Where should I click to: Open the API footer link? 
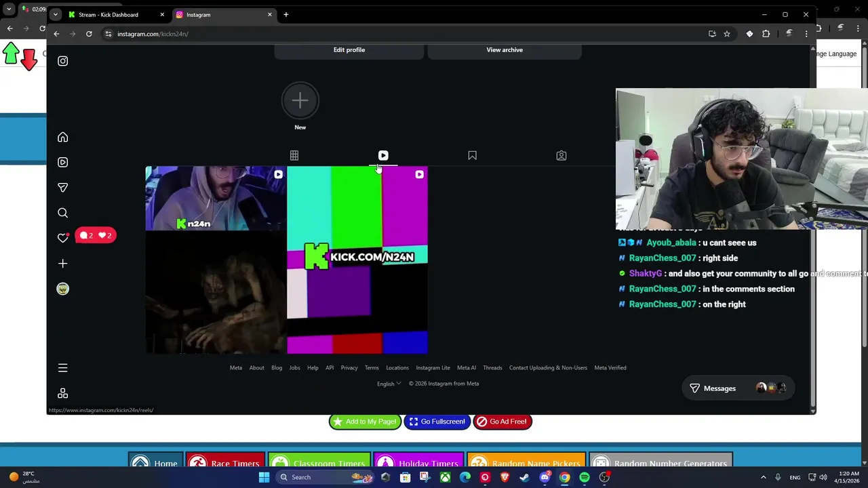[330, 368]
